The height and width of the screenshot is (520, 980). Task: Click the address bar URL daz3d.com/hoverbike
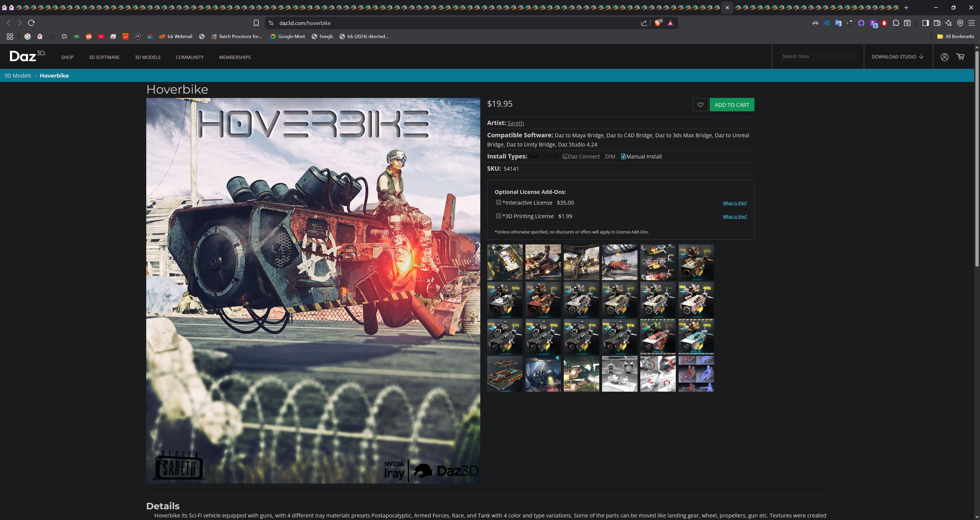305,23
